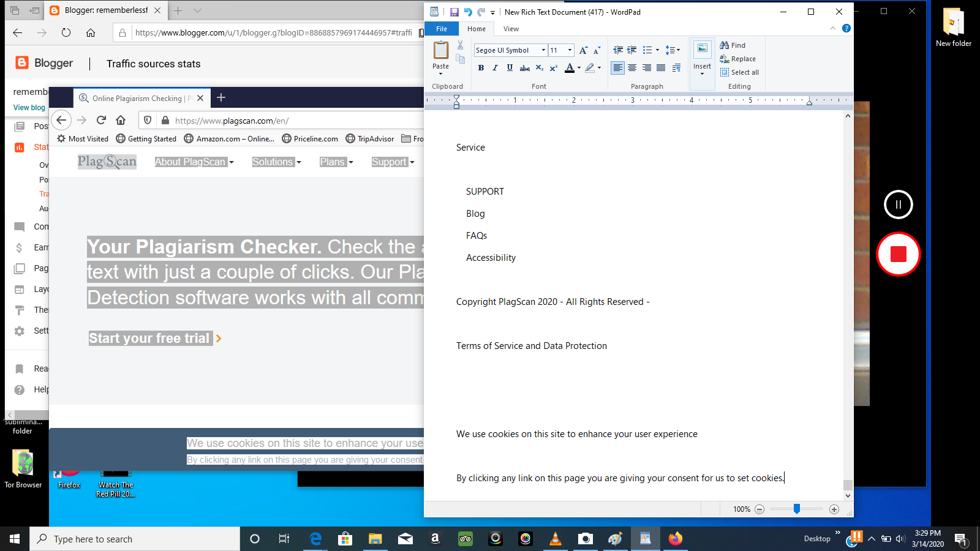Open Solutions menu on PlagScan site
980x551 pixels.
pos(277,162)
